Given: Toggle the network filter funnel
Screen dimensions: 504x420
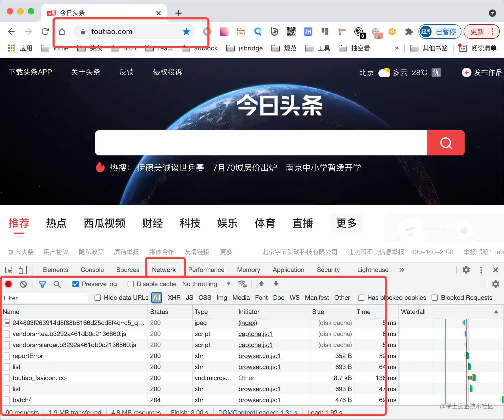Looking at the screenshot, I should [x=42, y=284].
